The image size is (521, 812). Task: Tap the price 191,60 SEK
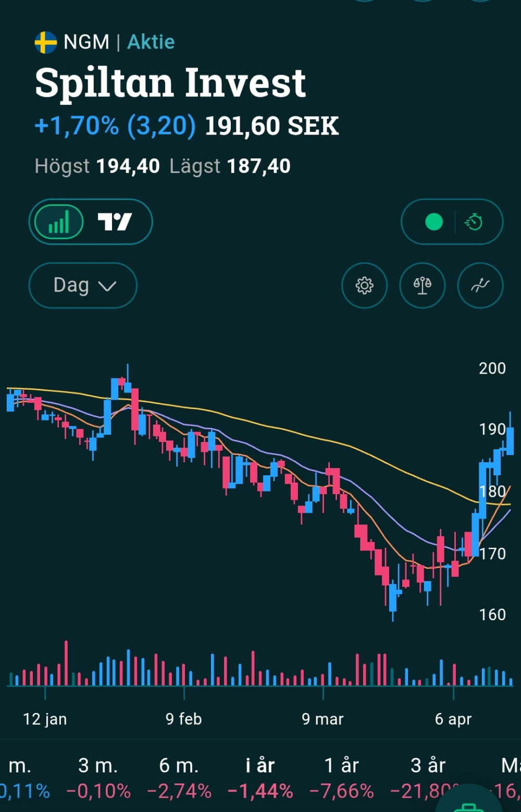271,126
